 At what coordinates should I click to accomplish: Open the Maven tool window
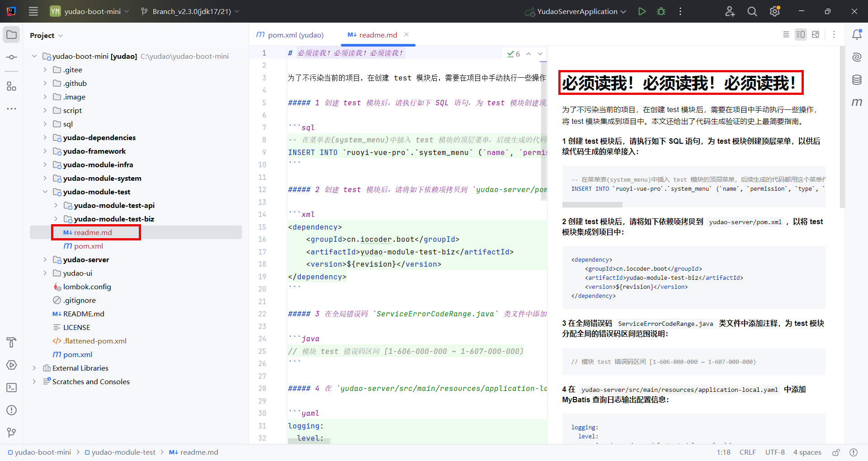coord(857,103)
